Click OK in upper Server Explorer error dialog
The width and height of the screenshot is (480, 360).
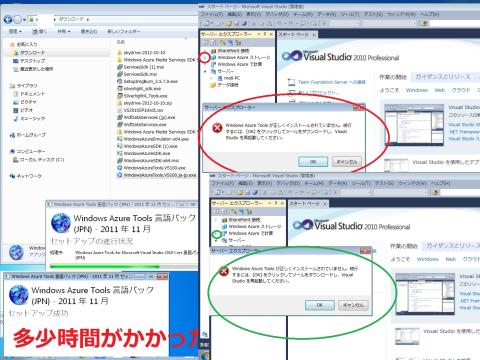[313, 162]
